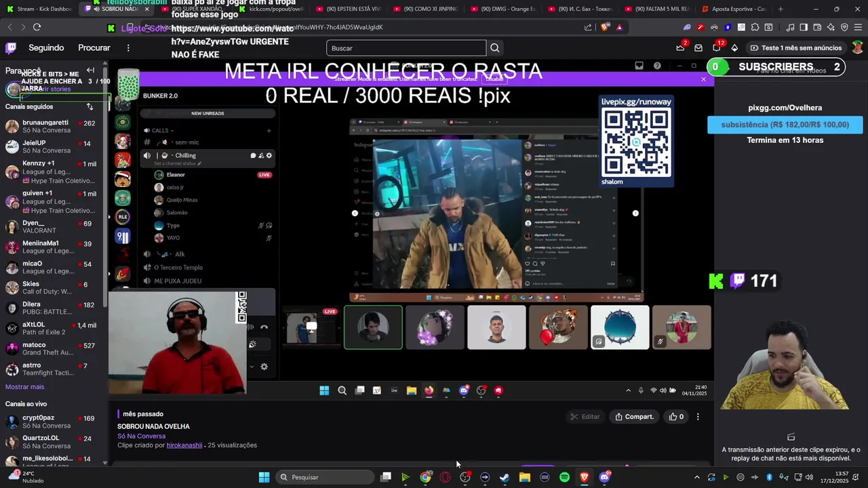
Task: Share clip with Compart. button
Action: tap(634, 417)
